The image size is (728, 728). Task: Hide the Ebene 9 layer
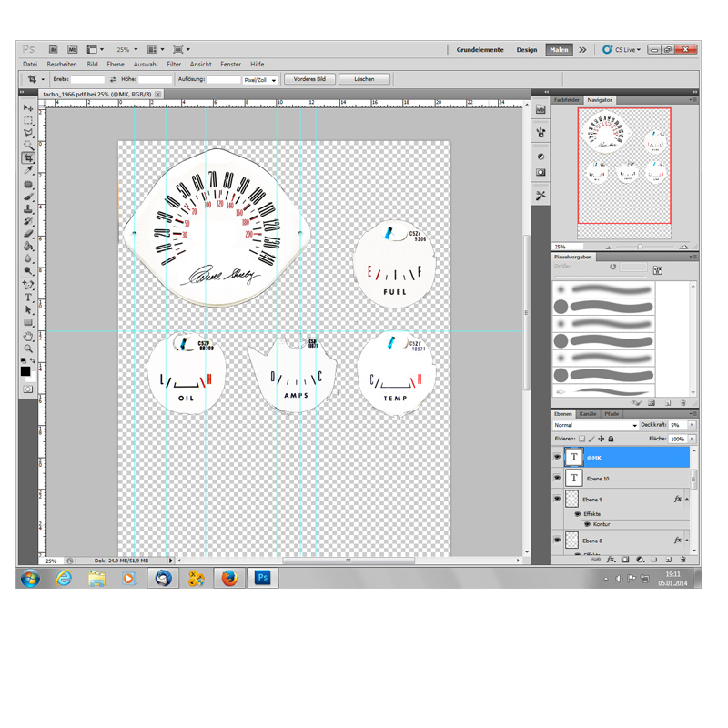(x=557, y=499)
